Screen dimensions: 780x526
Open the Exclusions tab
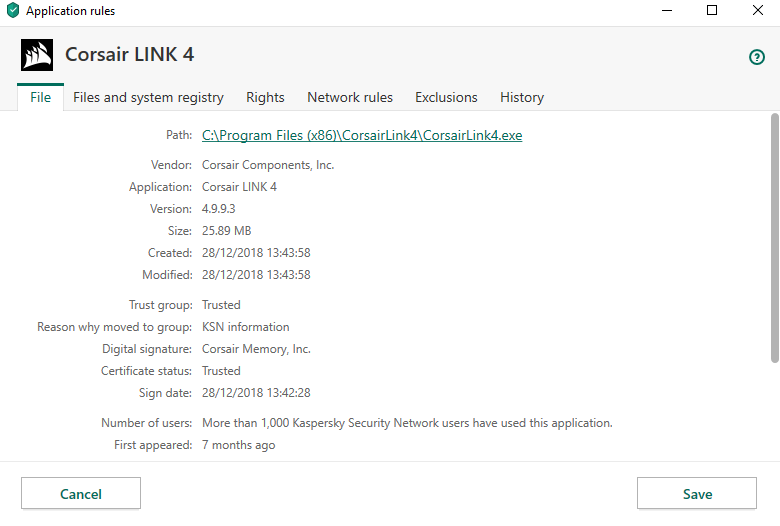coord(446,97)
